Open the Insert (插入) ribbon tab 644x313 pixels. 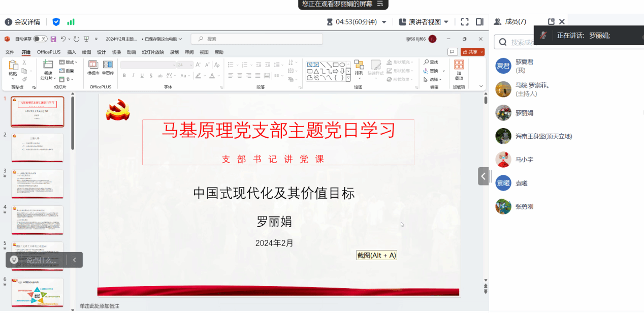72,52
